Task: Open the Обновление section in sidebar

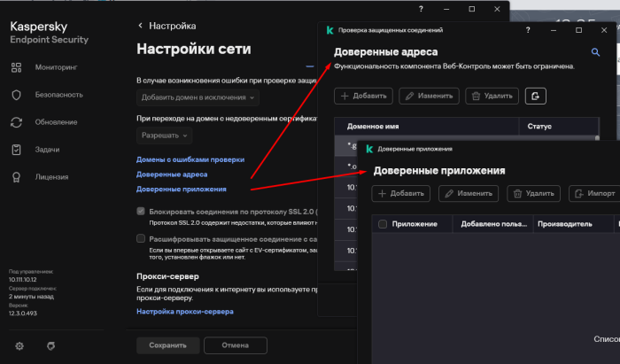Action: coord(56,122)
